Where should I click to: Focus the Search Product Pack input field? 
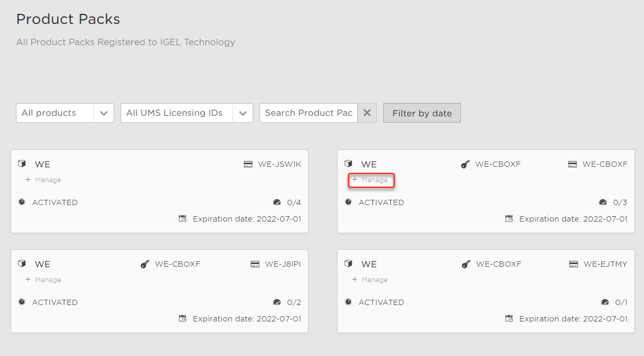point(308,113)
